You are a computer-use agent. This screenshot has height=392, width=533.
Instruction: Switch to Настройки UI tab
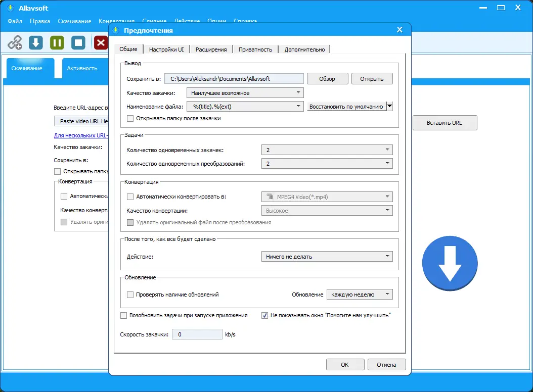point(166,50)
